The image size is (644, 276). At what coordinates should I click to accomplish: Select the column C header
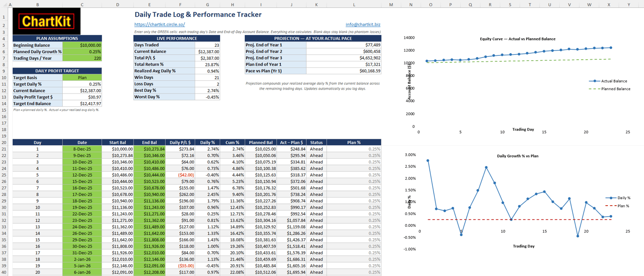coord(82,4)
